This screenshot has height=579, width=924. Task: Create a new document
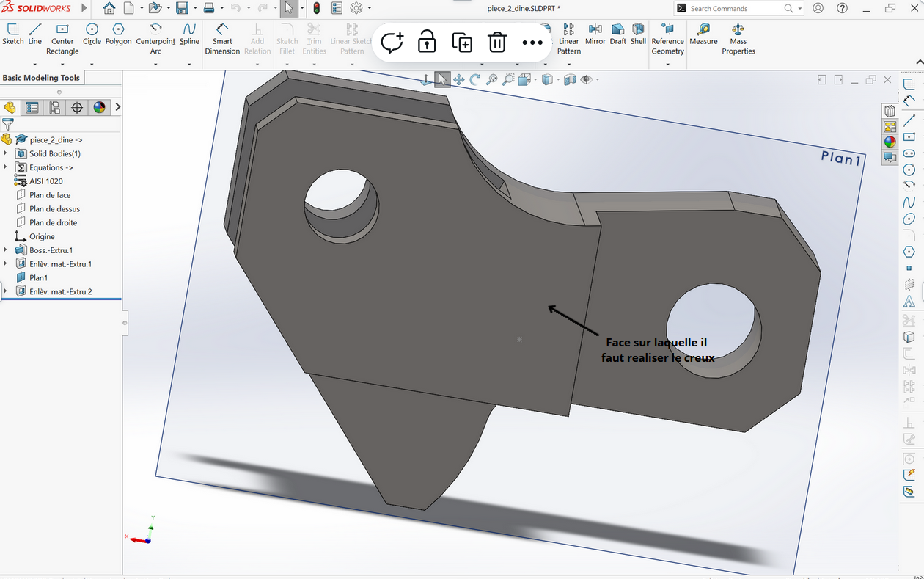pyautogui.click(x=129, y=8)
